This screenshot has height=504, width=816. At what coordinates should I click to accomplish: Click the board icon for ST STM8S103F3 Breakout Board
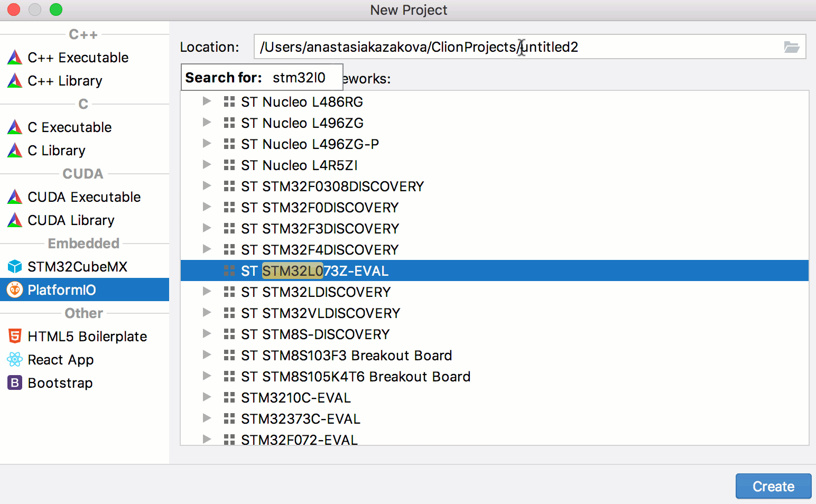tap(229, 355)
